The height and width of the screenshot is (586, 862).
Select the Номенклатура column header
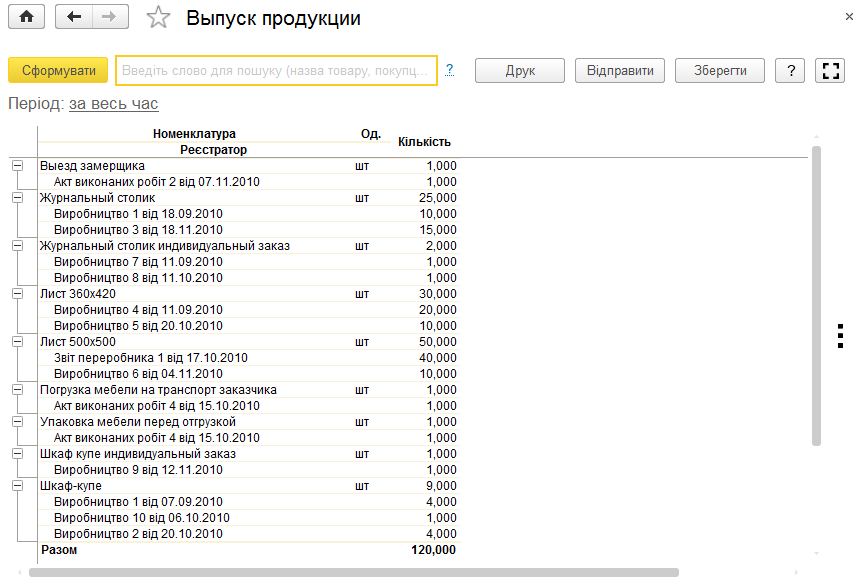[x=194, y=134]
